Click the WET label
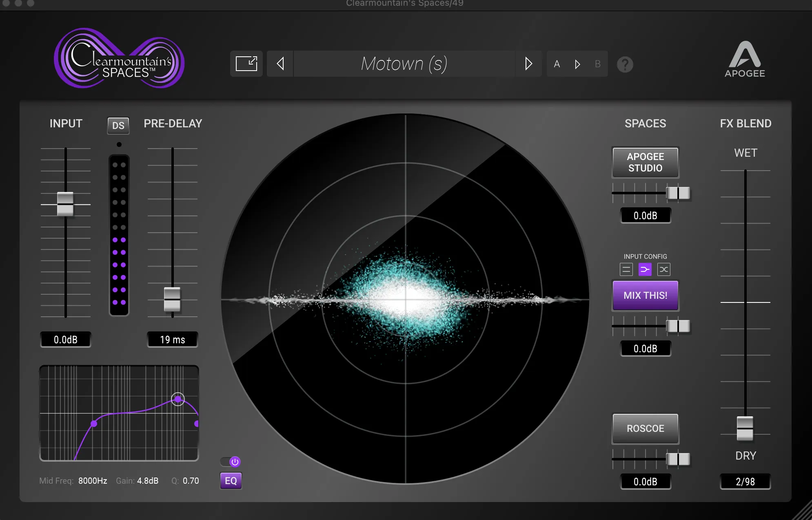The image size is (812, 520). 745,153
